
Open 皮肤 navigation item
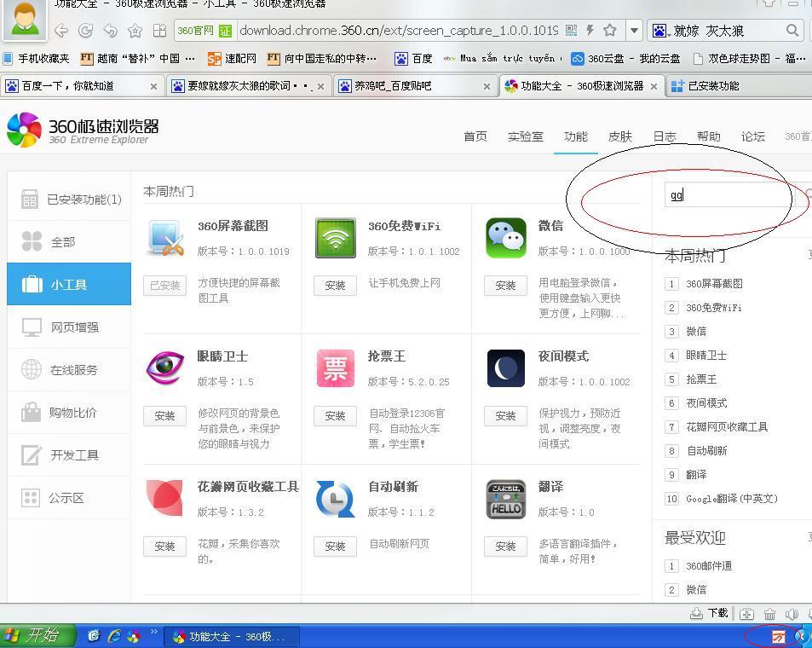tap(620, 136)
